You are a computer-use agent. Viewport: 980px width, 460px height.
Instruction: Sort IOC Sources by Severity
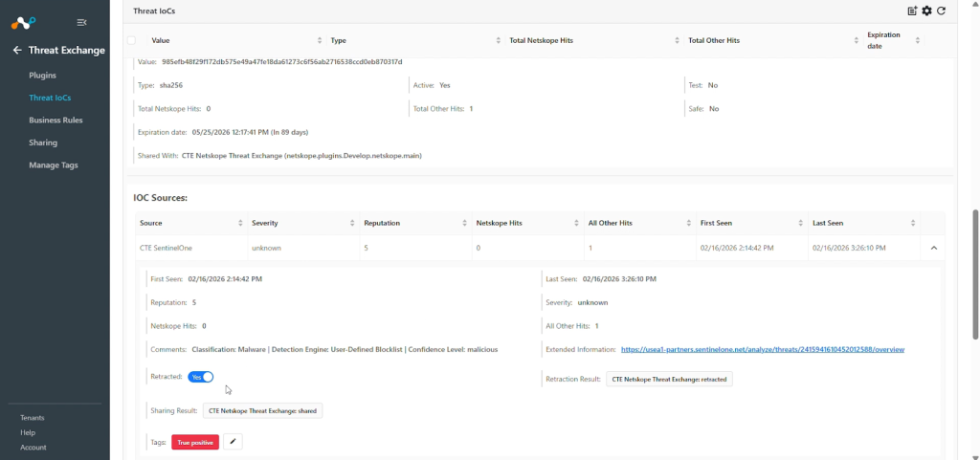352,223
